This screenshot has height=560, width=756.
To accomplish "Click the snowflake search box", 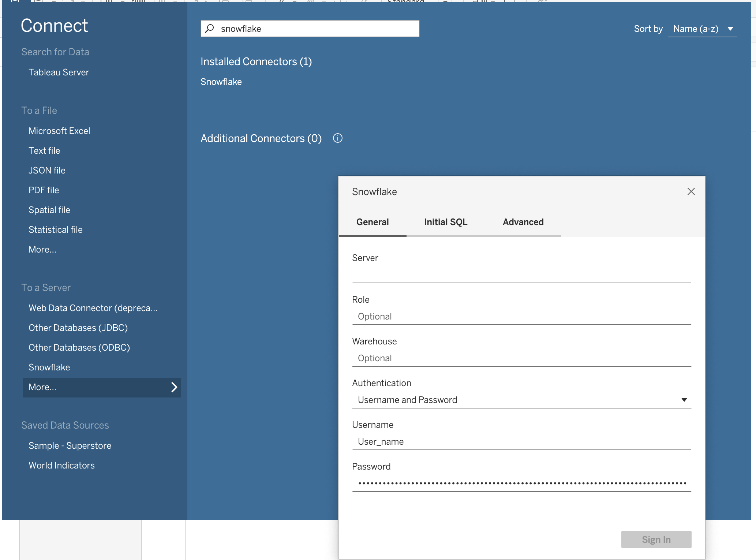I will 315,29.
